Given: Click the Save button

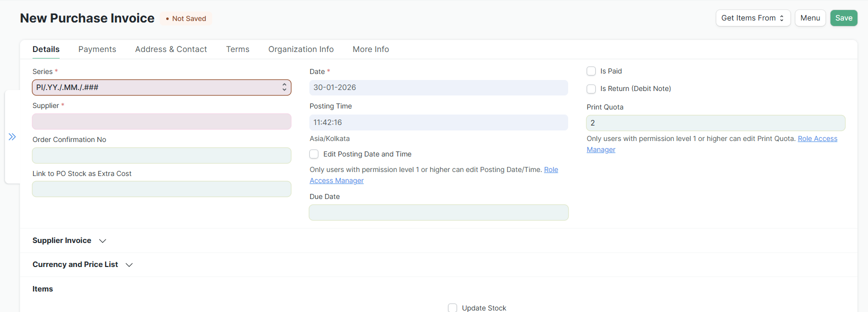Looking at the screenshot, I should point(843,18).
